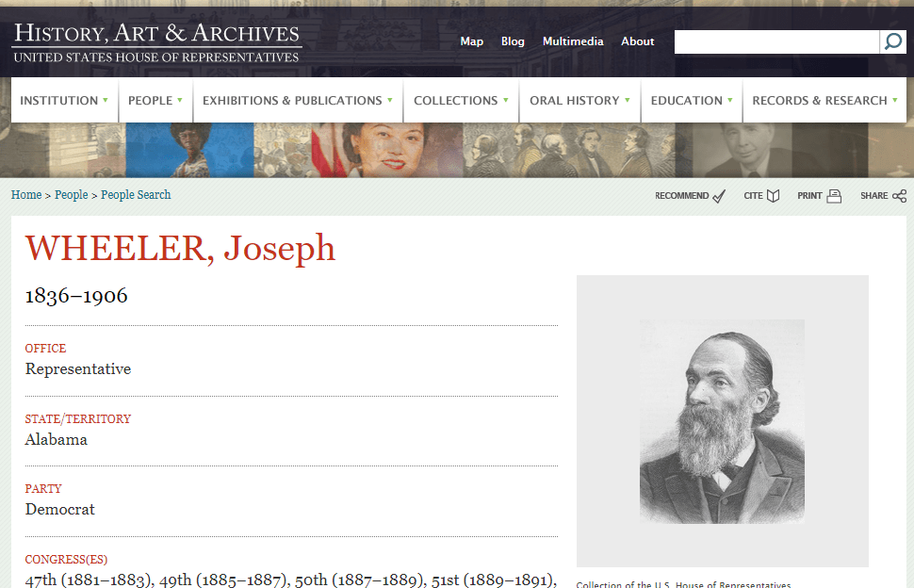The height and width of the screenshot is (588, 914).
Task: Focus the site search text field
Action: coord(776,42)
